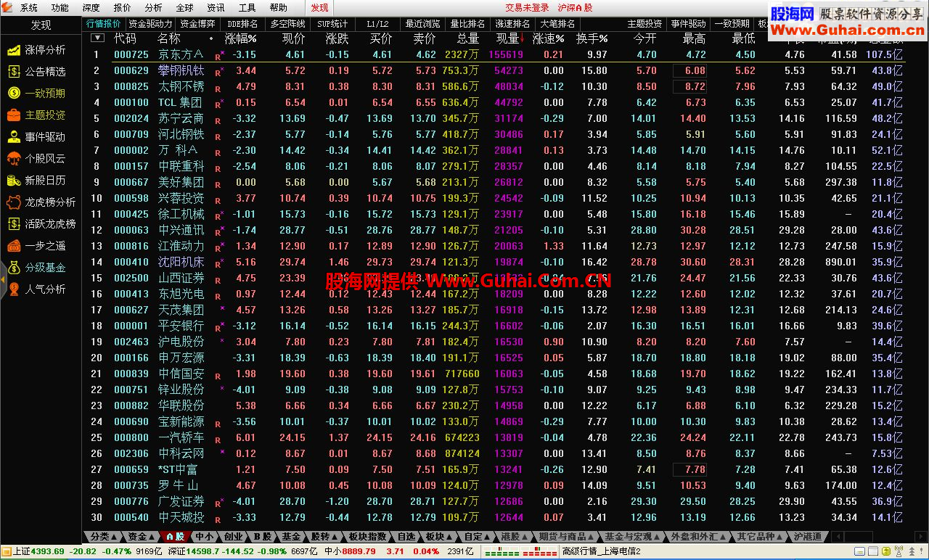This screenshot has width=929, height=560.
Task: Click the orange icon beside 上证 index
Action: pos(7,552)
